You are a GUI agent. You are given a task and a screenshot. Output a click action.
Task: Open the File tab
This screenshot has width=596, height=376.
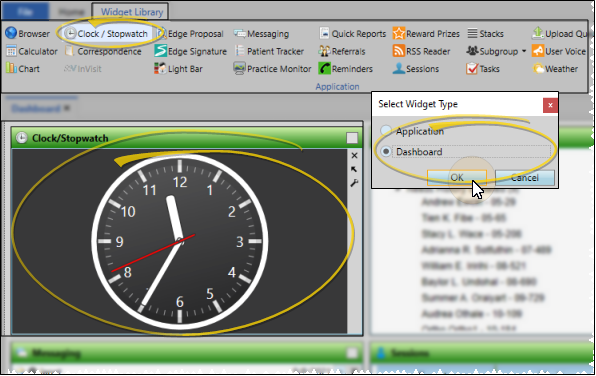click(25, 12)
